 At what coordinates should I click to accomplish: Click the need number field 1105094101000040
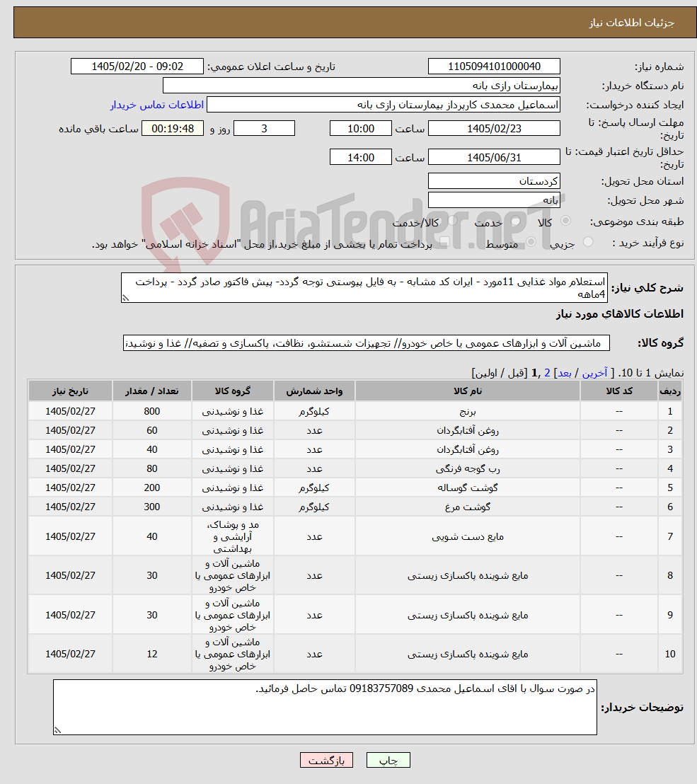point(494,67)
